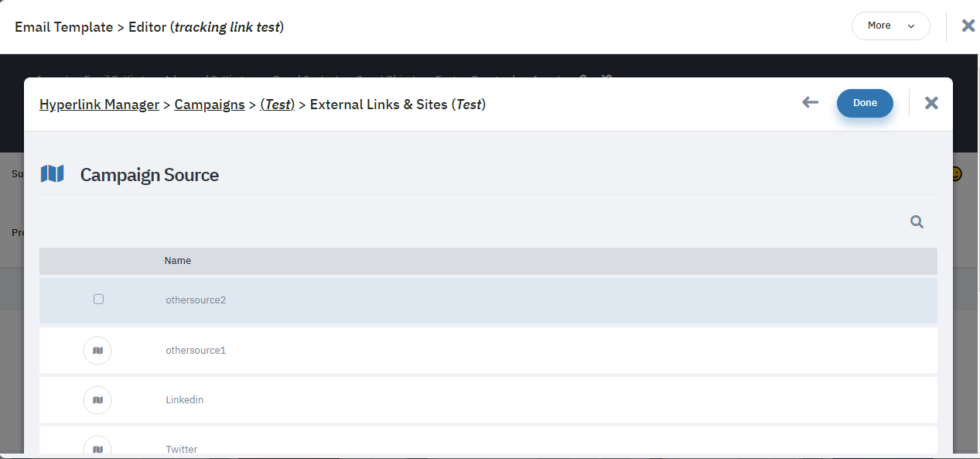Click the map icon beside Twitter
Image resolution: width=980 pixels, height=459 pixels.
click(x=97, y=447)
